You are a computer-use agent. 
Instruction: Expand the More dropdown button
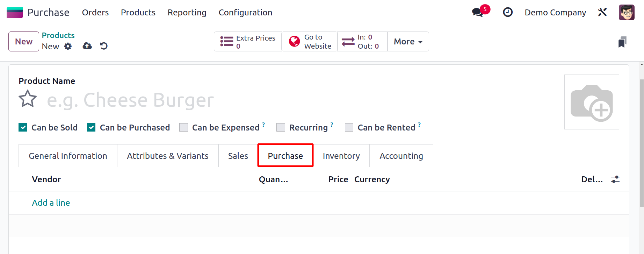(x=408, y=42)
